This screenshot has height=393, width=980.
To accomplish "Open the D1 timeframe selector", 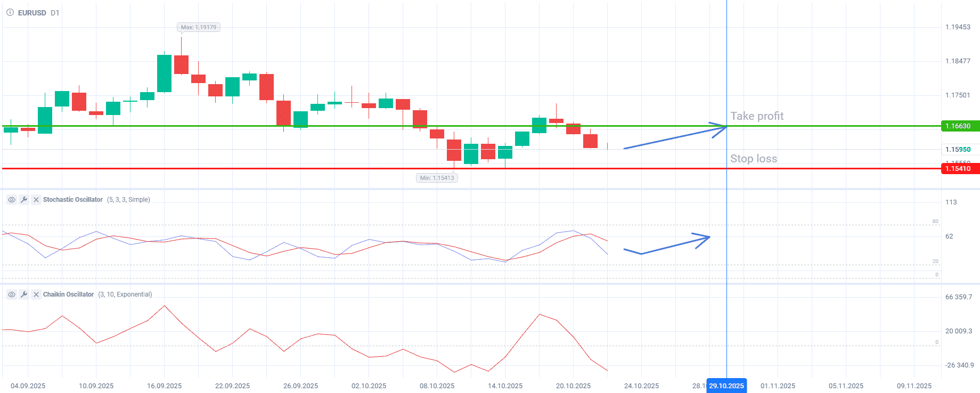I will tap(55, 13).
